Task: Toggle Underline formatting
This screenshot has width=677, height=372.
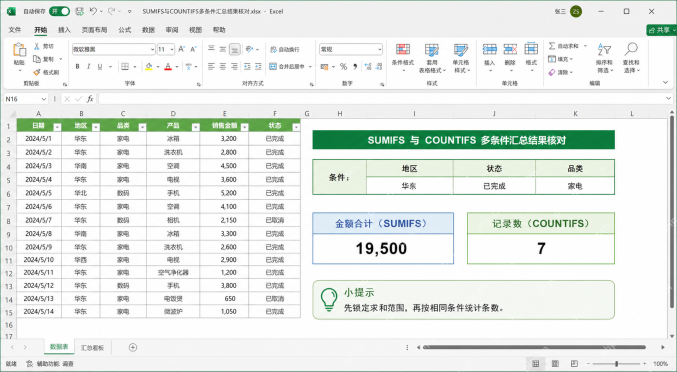Action: click(x=100, y=66)
